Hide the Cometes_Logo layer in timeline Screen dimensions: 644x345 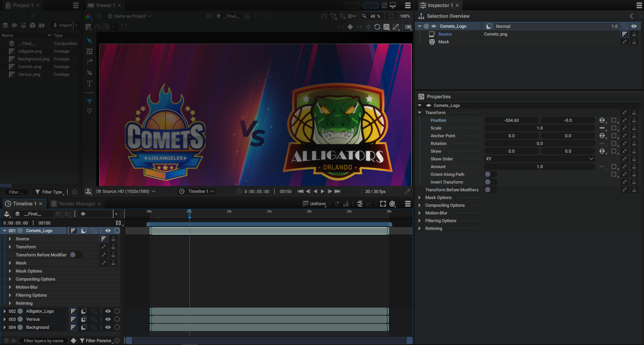tap(108, 231)
